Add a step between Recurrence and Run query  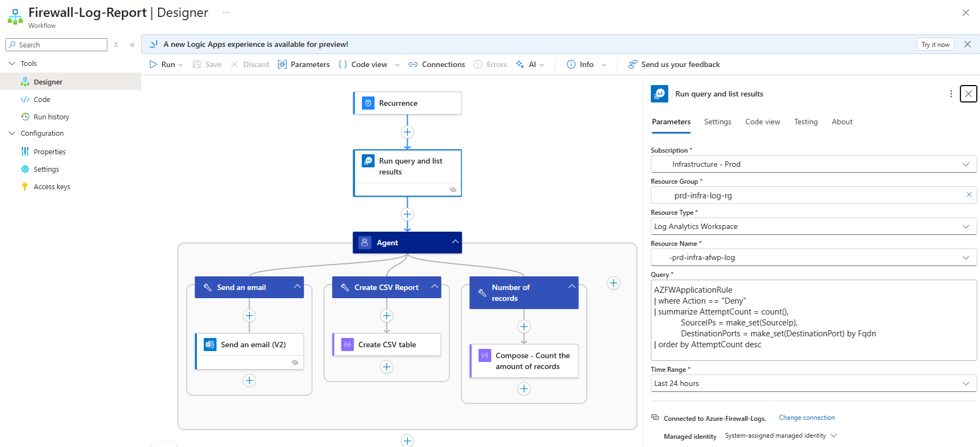tap(407, 132)
